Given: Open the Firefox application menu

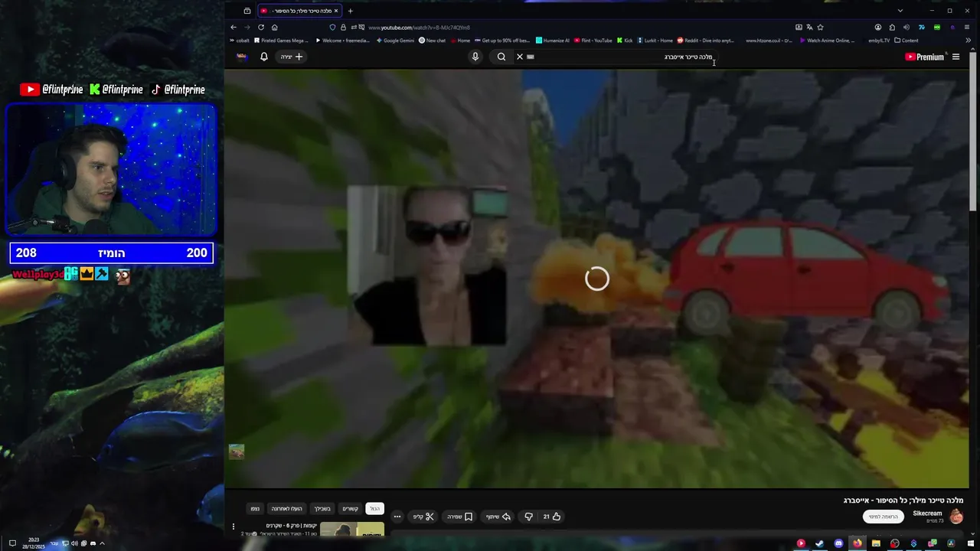Looking at the screenshot, I should pyautogui.click(x=966, y=28).
